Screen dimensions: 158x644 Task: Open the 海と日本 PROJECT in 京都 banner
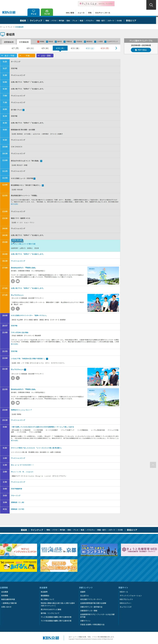click(x=59, y=550)
